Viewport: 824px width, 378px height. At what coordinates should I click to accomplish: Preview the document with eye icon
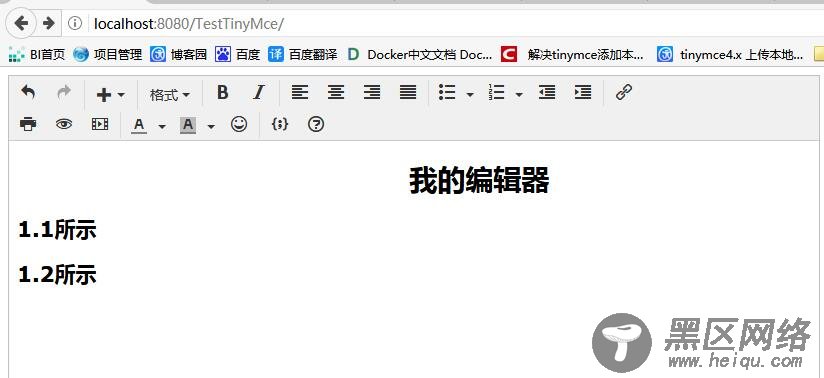pyautogui.click(x=64, y=125)
